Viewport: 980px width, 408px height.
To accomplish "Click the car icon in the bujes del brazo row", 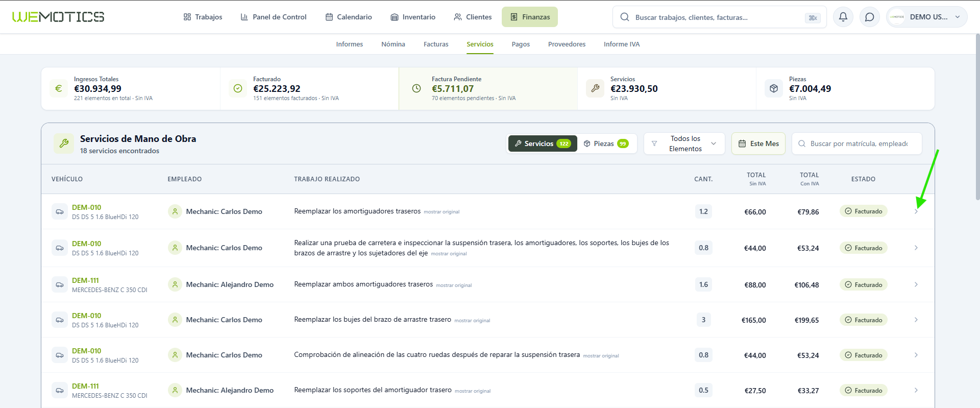I will click(60, 320).
